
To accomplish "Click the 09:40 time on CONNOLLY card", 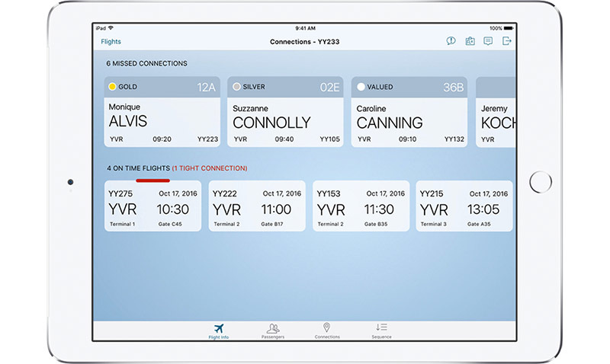I will tap(284, 139).
